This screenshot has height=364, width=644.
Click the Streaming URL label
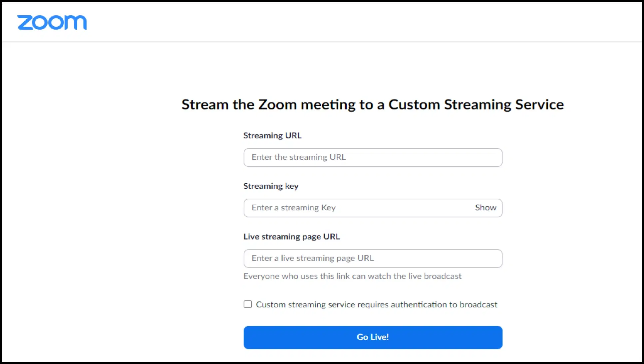[x=272, y=135]
